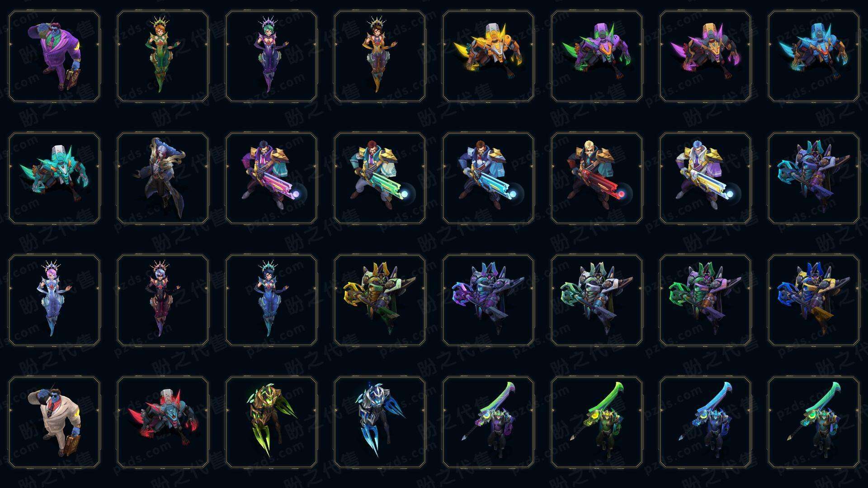Select the woman in dark crimson dress
The height and width of the screenshot is (488, 868).
pyautogui.click(x=162, y=300)
